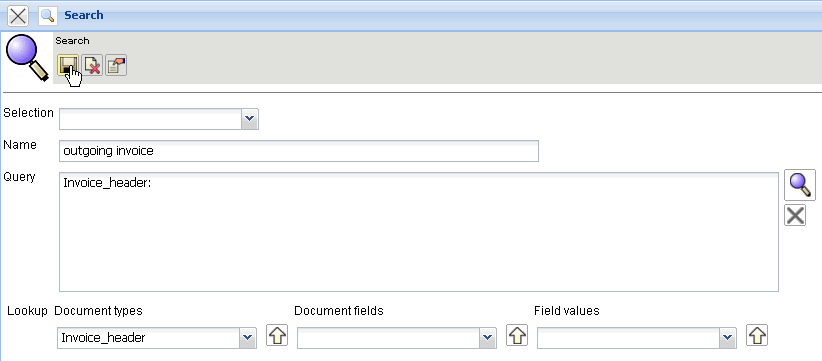Delete the saved search via red X document icon
The image size is (822, 361).
coord(92,65)
